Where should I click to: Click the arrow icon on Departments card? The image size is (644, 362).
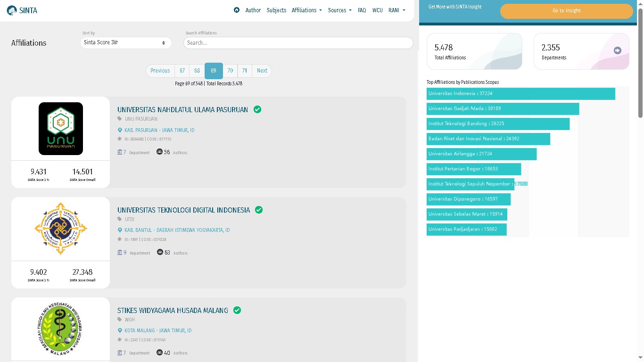pyautogui.click(x=618, y=50)
